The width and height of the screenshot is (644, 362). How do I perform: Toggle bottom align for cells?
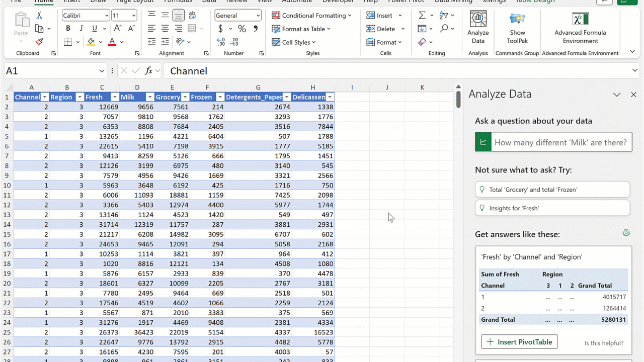(178, 16)
